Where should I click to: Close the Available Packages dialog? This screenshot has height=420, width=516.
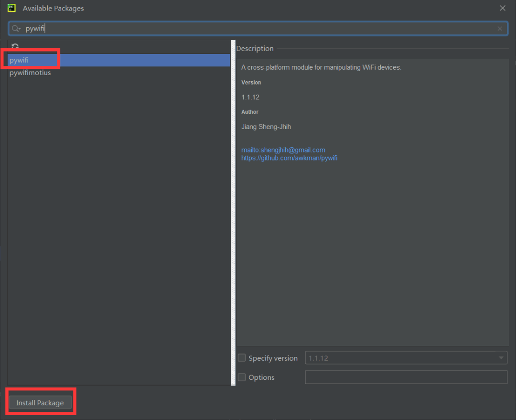point(502,8)
